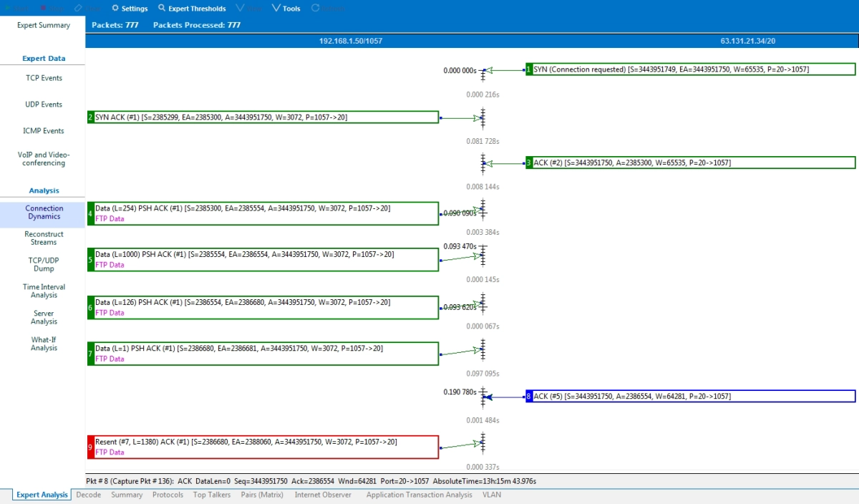Show TCP Events in the sidebar
859x504 pixels.
44,78
